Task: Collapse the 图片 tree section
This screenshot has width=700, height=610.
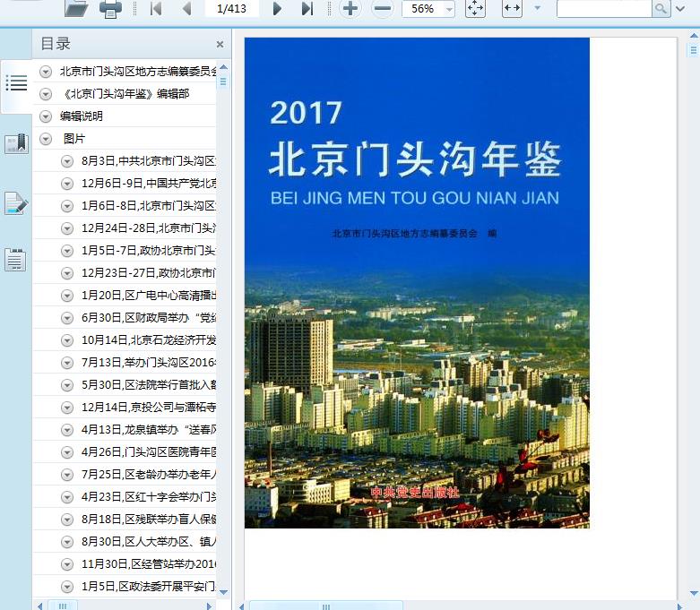Action: click(46, 139)
